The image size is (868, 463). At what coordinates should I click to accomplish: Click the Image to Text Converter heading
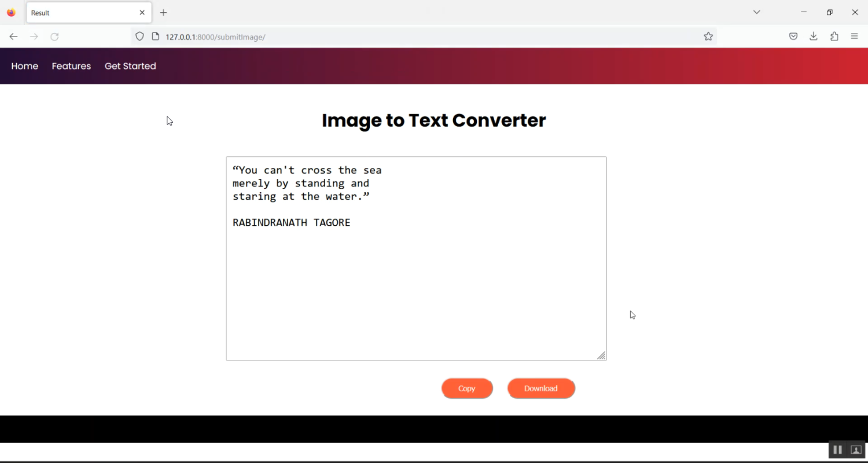[434, 120]
